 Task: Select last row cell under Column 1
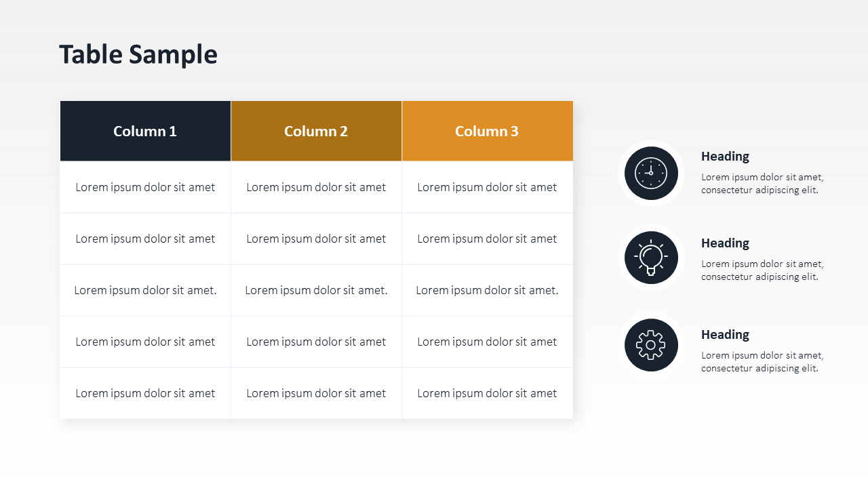click(145, 393)
